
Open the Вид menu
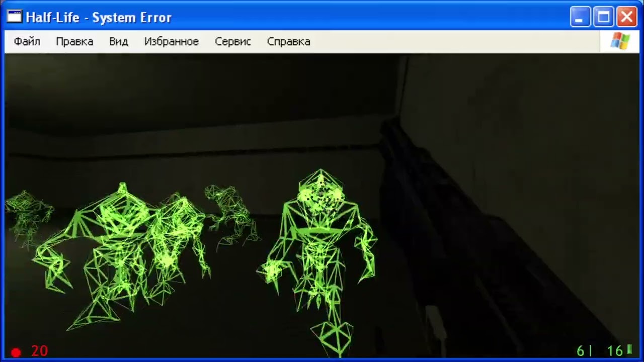tap(119, 42)
